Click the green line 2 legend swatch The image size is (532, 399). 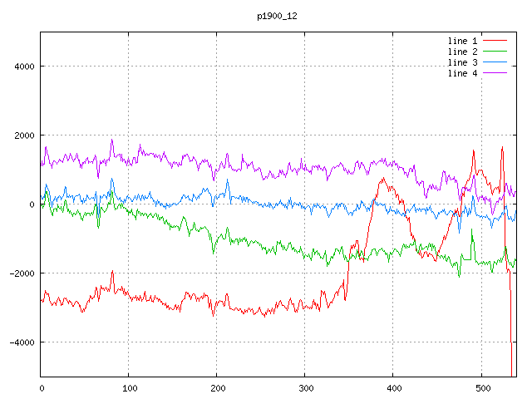[495, 52]
